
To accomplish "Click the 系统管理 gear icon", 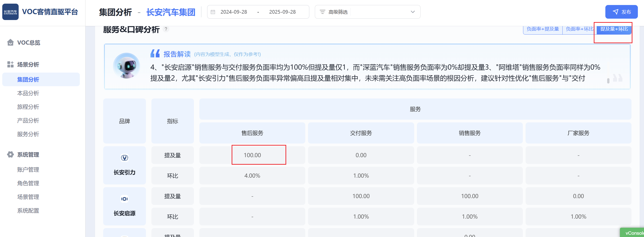I will pos(10,155).
